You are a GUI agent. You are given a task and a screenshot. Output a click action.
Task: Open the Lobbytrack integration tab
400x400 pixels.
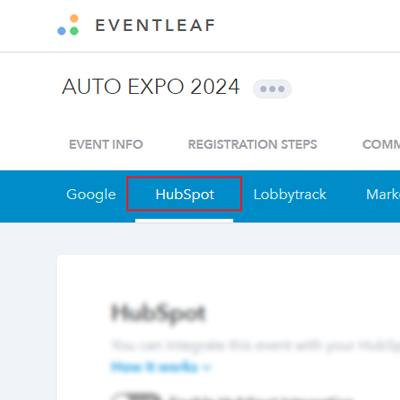pyautogui.click(x=290, y=194)
